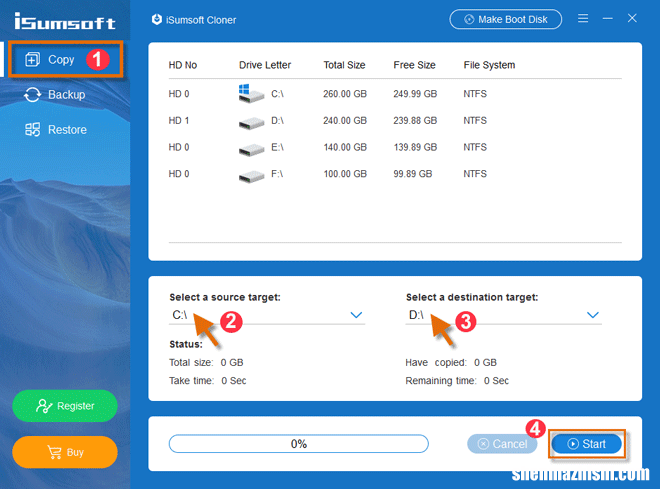Click the Make Boot Disk button
Image resolution: width=660 pixels, height=489 pixels.
[505, 19]
